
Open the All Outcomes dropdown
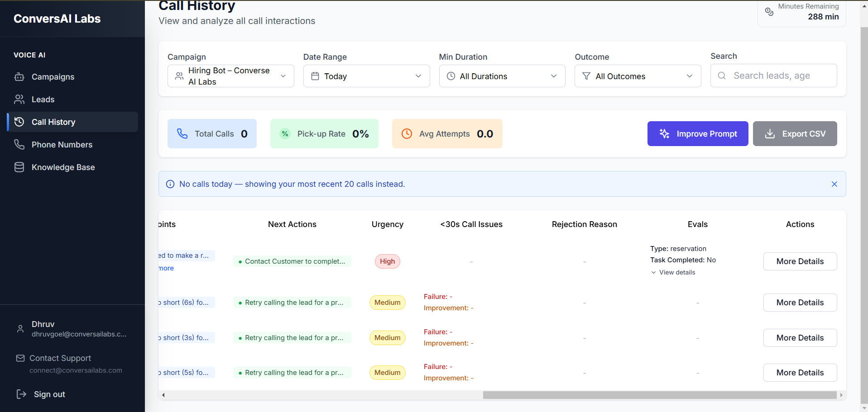[638, 76]
